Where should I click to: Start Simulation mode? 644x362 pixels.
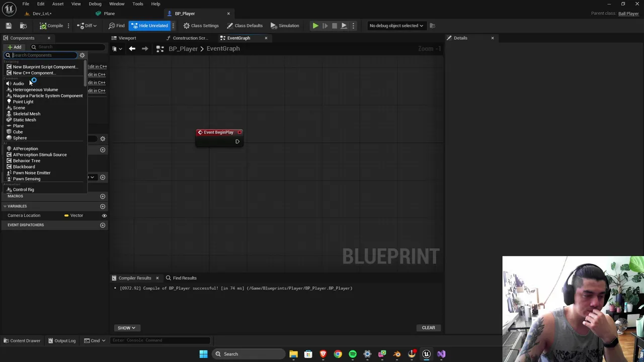click(285, 26)
